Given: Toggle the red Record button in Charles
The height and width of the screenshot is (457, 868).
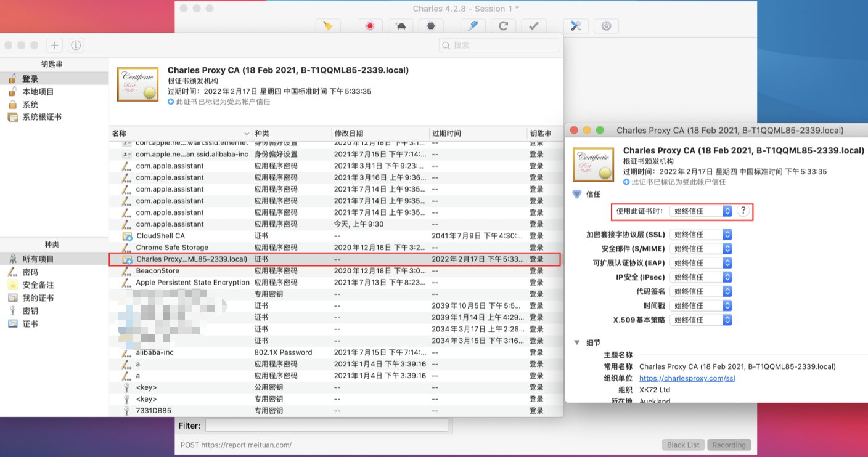Looking at the screenshot, I should point(371,26).
